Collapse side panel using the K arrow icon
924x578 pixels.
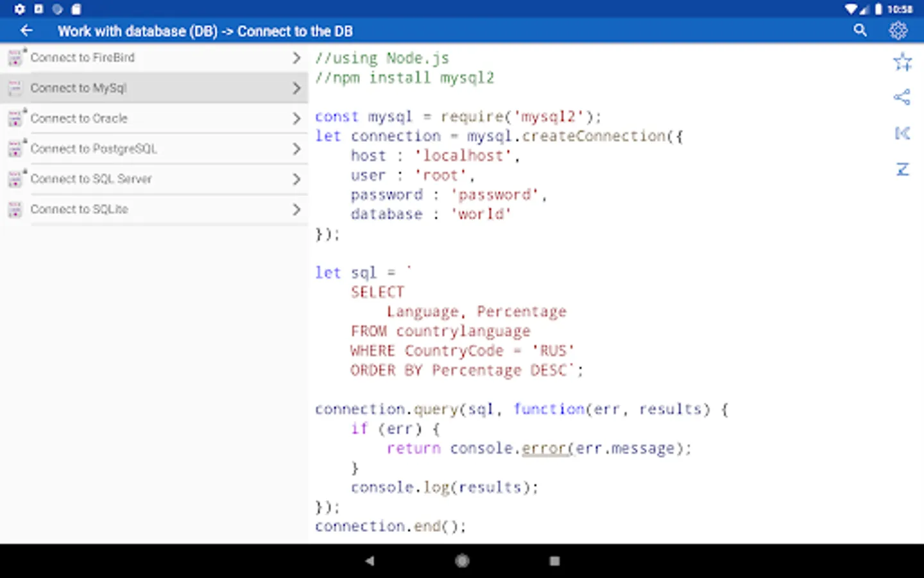pyautogui.click(x=902, y=134)
